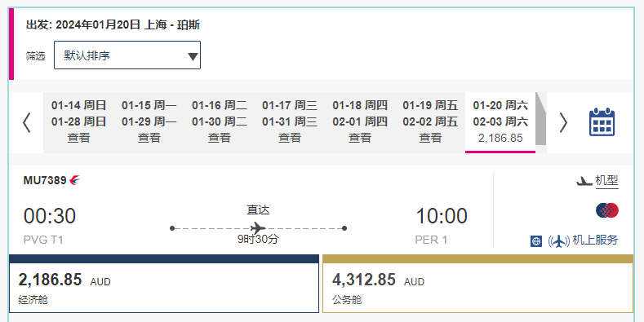644x322 pixels.
Task: Click the right arrow for next dates
Action: pos(563,122)
